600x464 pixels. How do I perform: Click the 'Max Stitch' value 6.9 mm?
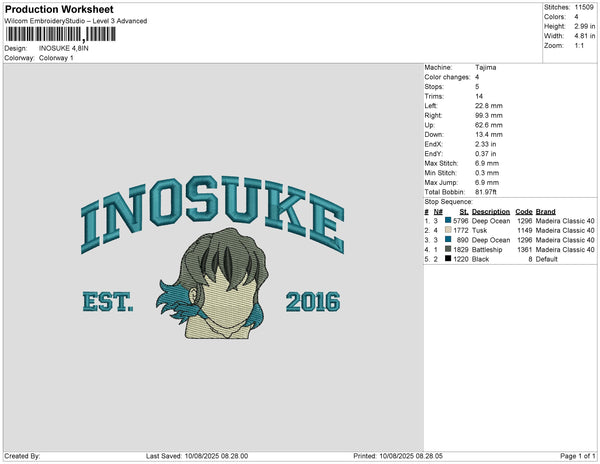click(487, 163)
